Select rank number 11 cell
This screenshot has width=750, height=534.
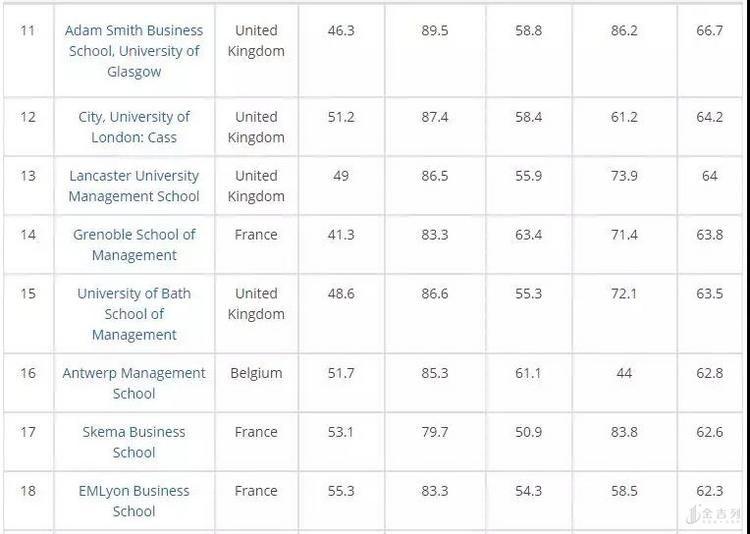pos(28,30)
